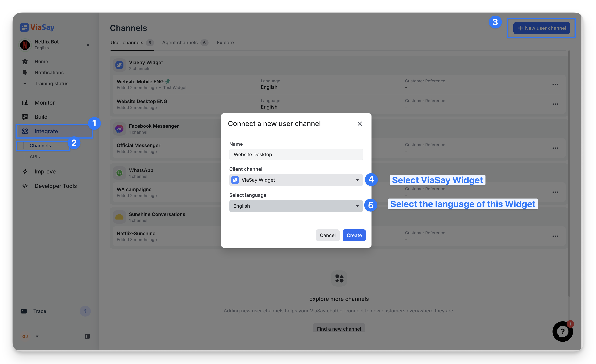Open Notifications bell icon
Screen dimensions: 596x364
[x=25, y=72]
